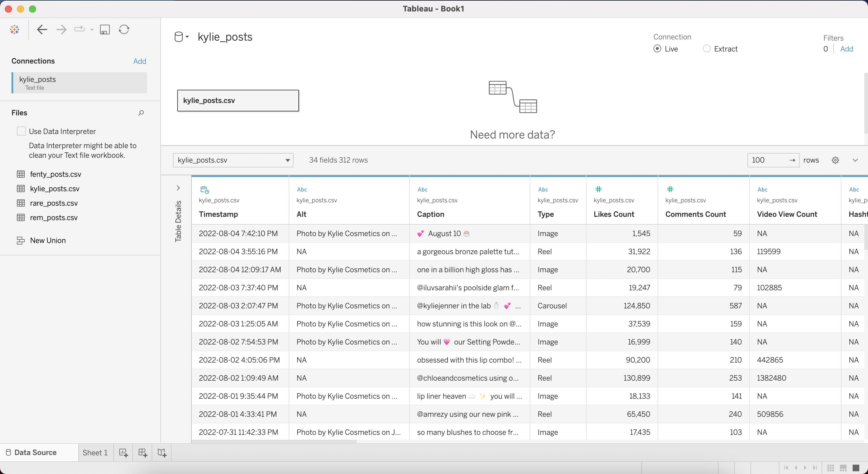Click the 124,850 likes cell
868x474 pixels.
622,306
